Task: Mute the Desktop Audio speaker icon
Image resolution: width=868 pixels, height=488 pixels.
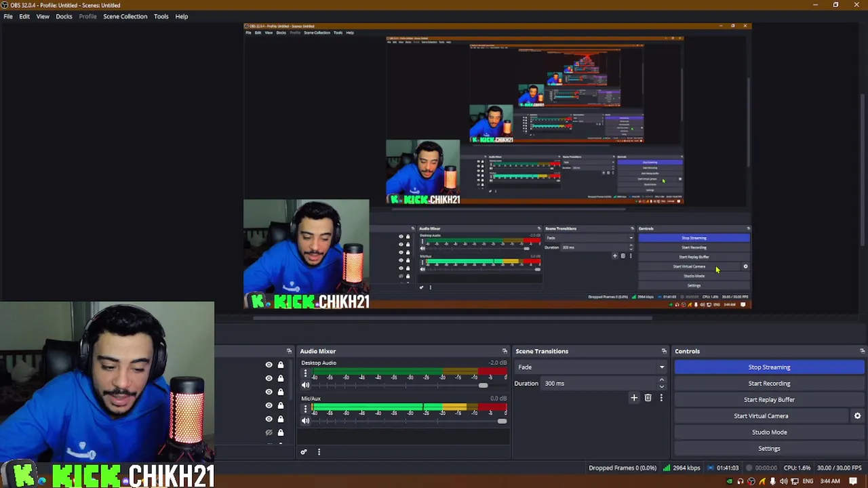Action: (305, 385)
